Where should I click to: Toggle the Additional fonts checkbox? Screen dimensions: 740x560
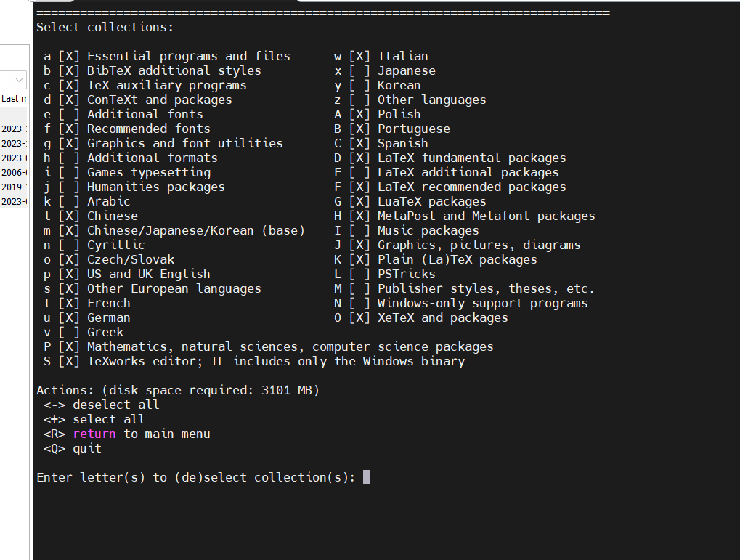pos(69,114)
